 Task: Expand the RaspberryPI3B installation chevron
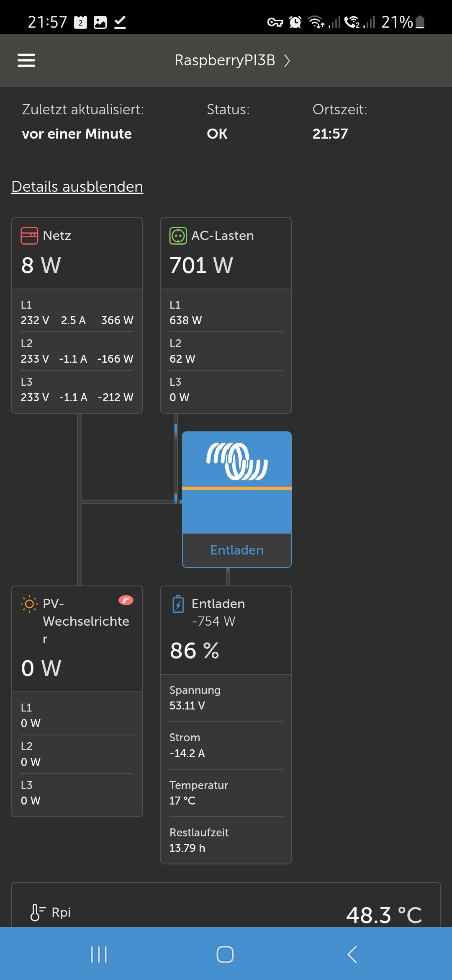point(287,61)
